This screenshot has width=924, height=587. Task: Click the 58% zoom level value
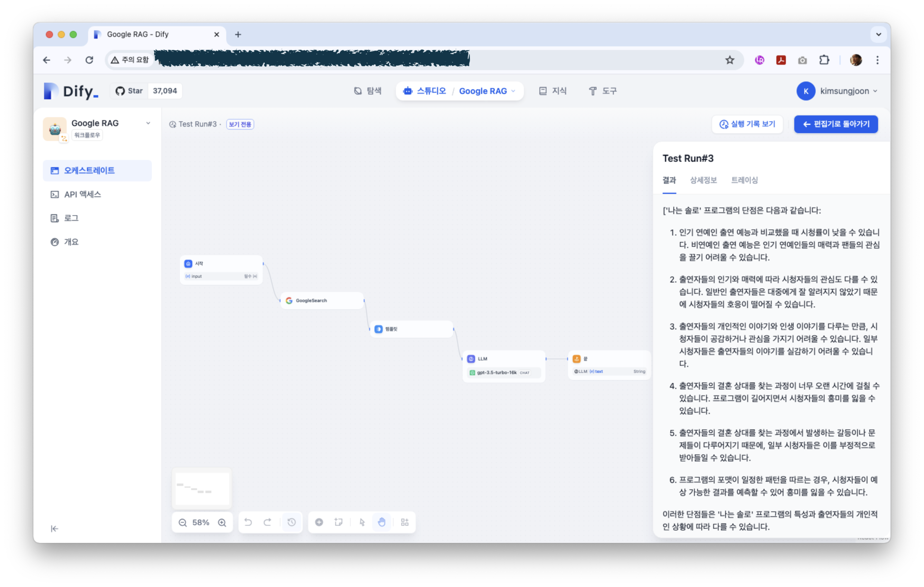(x=201, y=522)
